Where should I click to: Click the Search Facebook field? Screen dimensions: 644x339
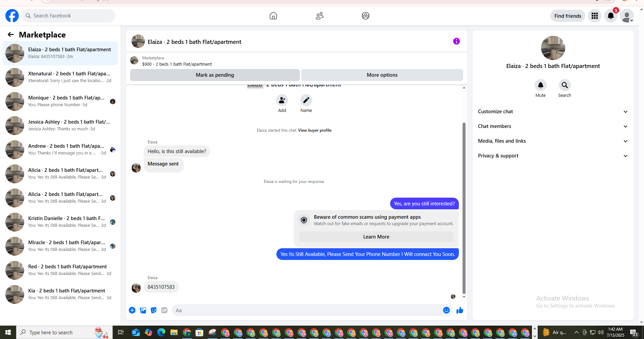(x=68, y=16)
